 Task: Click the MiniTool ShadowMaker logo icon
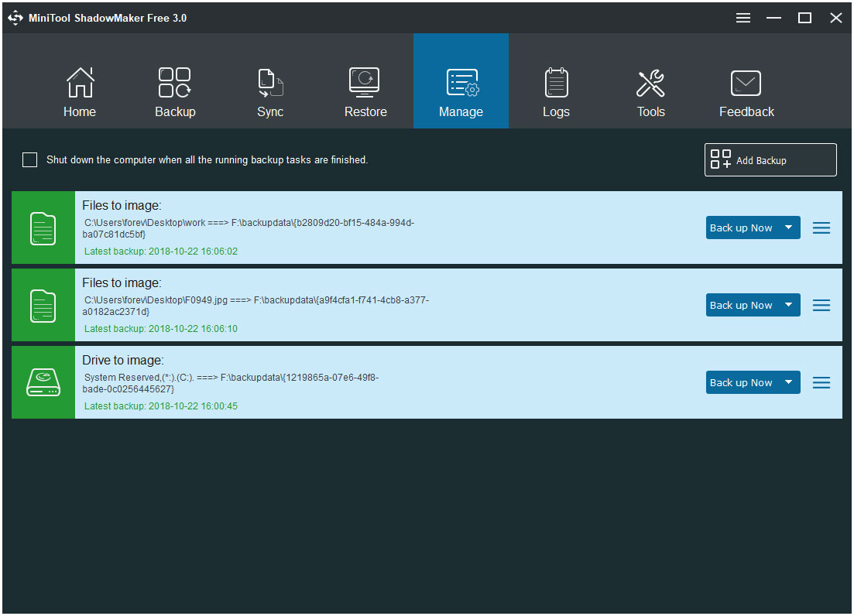pos(15,18)
